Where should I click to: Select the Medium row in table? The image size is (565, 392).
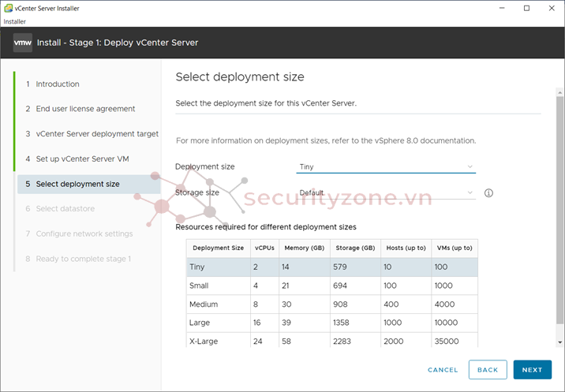pyautogui.click(x=332, y=304)
